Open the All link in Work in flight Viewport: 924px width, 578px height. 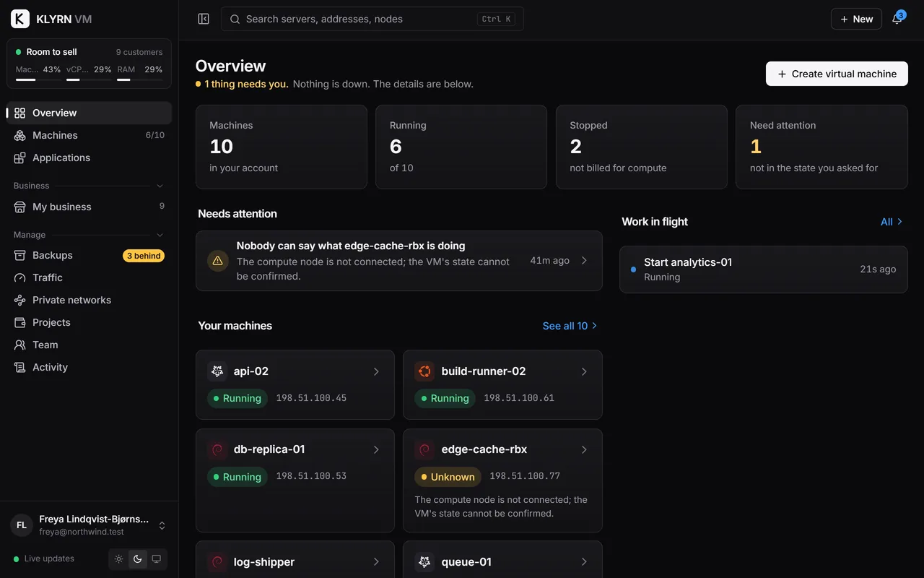click(892, 222)
